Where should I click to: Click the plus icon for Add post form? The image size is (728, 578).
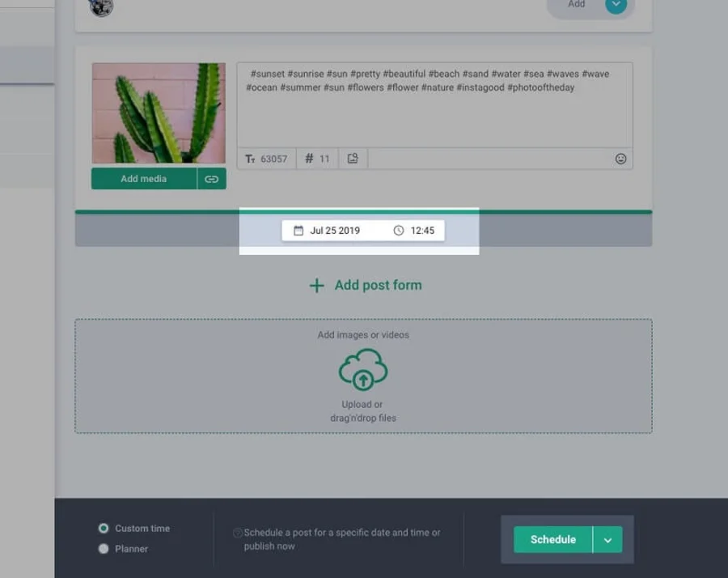pyautogui.click(x=316, y=286)
